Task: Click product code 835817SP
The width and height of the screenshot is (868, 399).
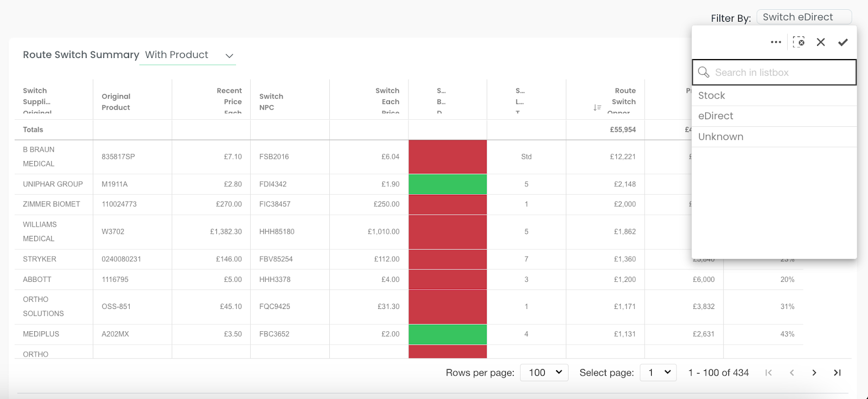Action: [x=118, y=157]
